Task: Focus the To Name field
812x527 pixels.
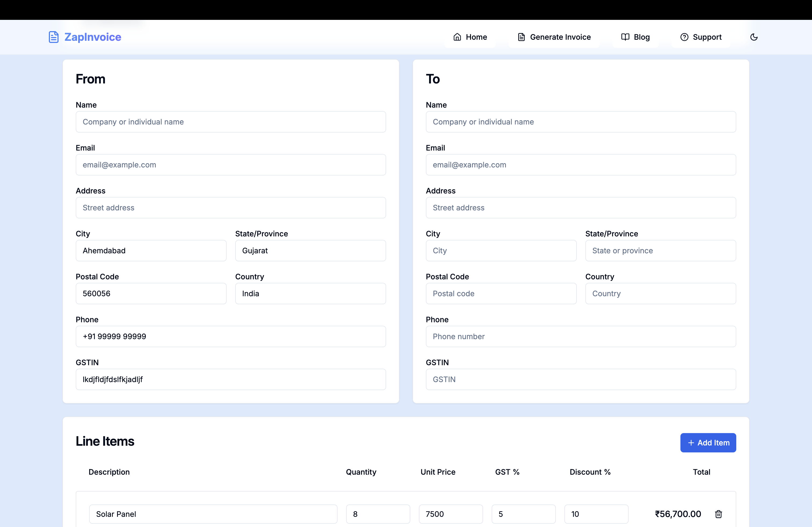Action: [581, 122]
